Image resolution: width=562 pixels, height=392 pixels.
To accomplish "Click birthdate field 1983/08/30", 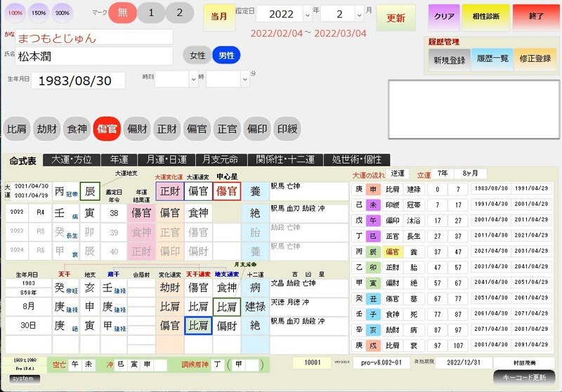I will pyautogui.click(x=78, y=80).
